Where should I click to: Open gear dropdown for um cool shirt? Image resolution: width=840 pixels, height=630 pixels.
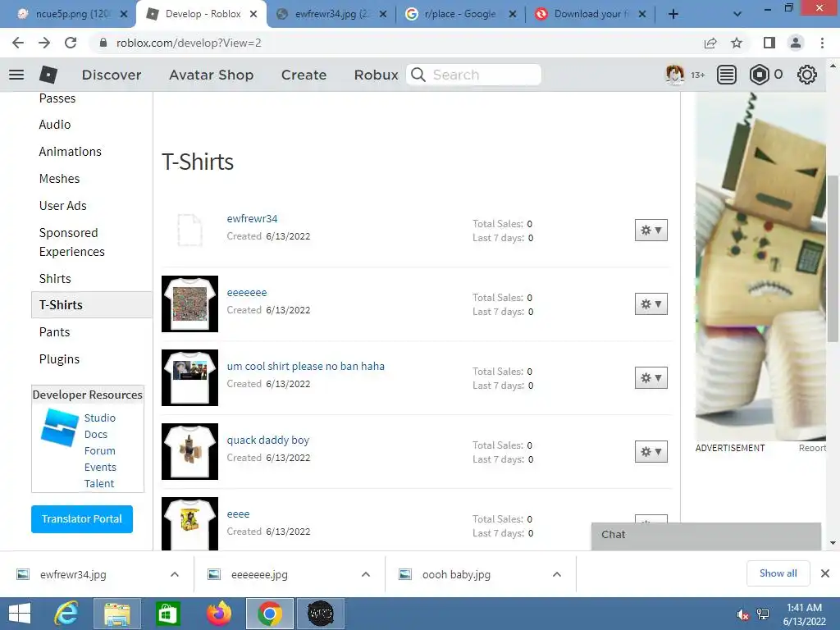[651, 378]
